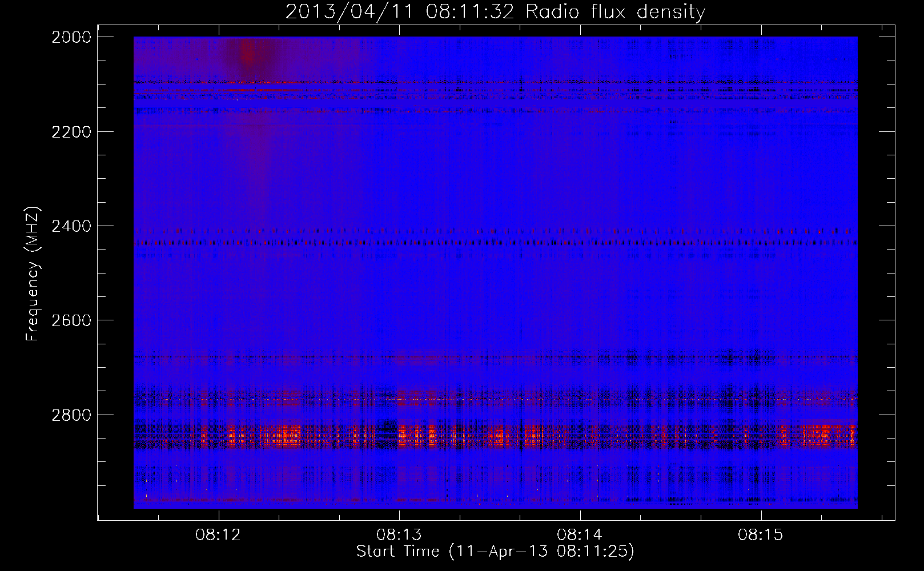Screen dimensions: 924x571
Task: Click the plot title "2013/04/11 08:11:32 Radio flux density"
Action: tap(495, 11)
